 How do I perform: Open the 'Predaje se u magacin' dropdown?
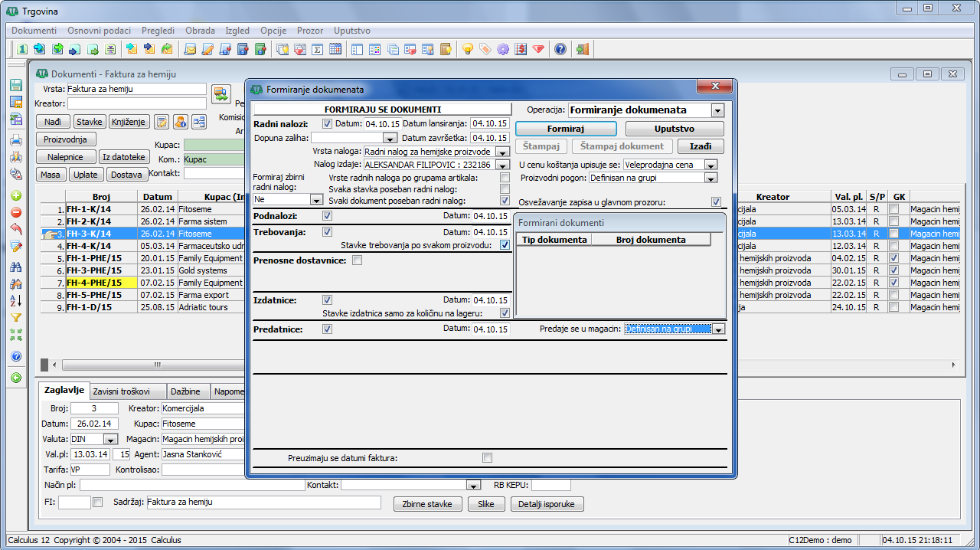click(x=718, y=329)
